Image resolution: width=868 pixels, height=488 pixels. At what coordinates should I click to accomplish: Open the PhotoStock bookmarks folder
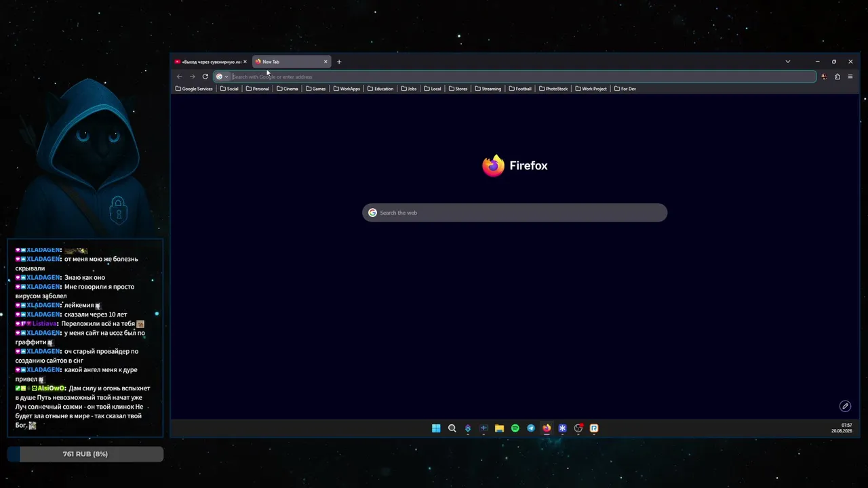pyautogui.click(x=553, y=89)
